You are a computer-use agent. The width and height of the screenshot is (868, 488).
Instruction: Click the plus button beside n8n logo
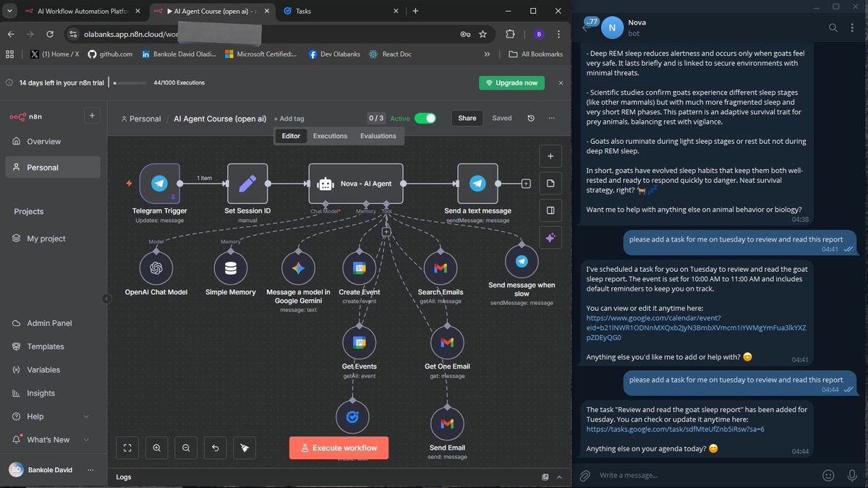[x=92, y=116]
